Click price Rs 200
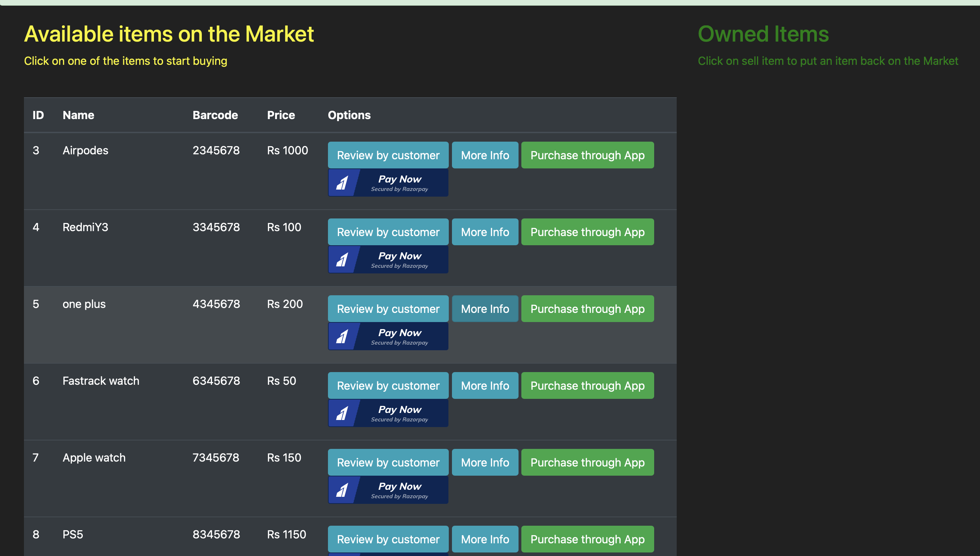 [285, 304]
